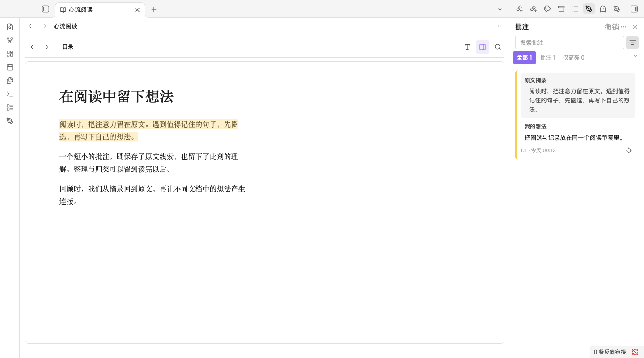This screenshot has width=644, height=358.
Task: Open the ghost icon tab in right sidebar
Action: pos(603,9)
